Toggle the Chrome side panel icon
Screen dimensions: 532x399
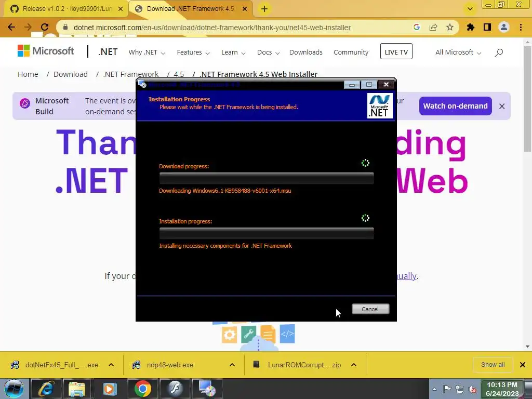[487, 27]
